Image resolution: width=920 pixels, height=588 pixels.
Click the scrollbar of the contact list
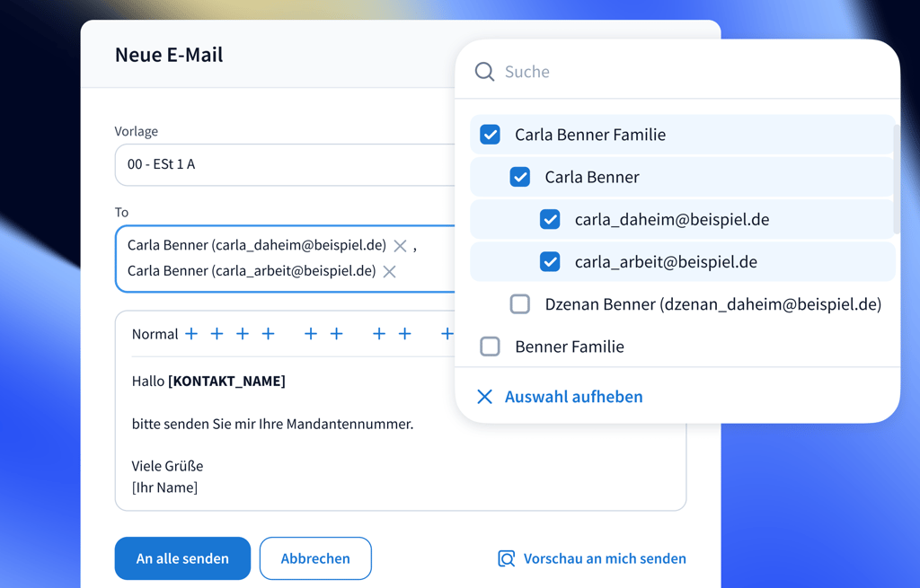pos(896,180)
